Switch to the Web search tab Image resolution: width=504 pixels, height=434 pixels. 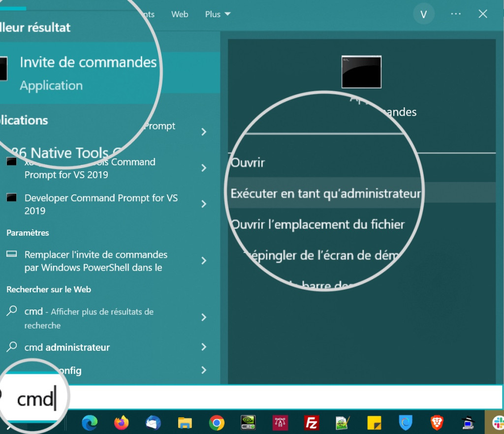point(180,14)
